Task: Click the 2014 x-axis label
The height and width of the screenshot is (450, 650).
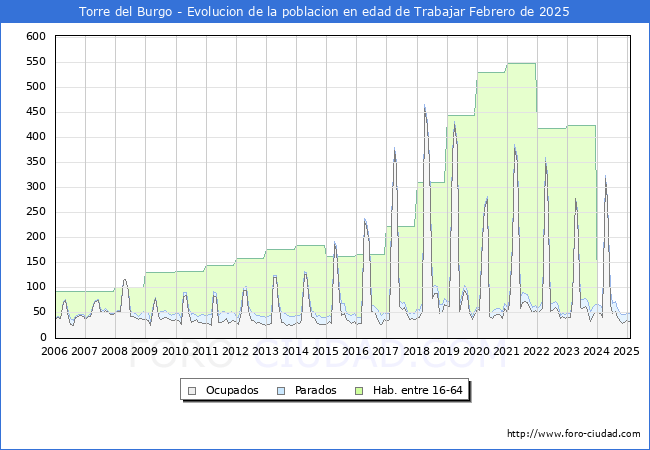Action: click(x=296, y=351)
